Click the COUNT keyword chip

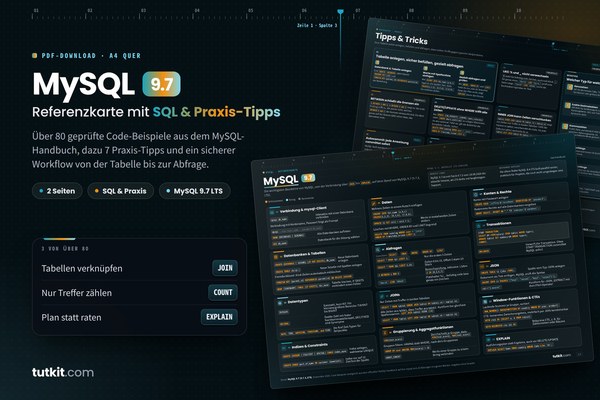(223, 292)
